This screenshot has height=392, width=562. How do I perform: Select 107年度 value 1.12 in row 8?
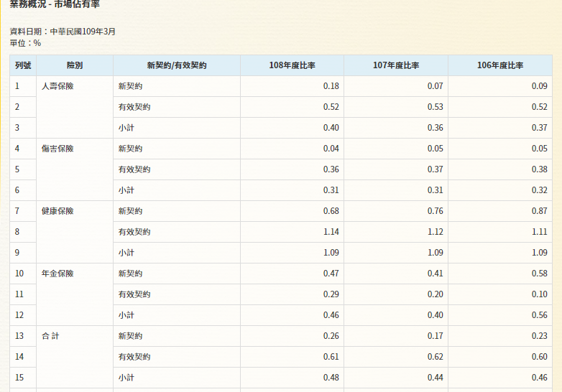pos(436,232)
